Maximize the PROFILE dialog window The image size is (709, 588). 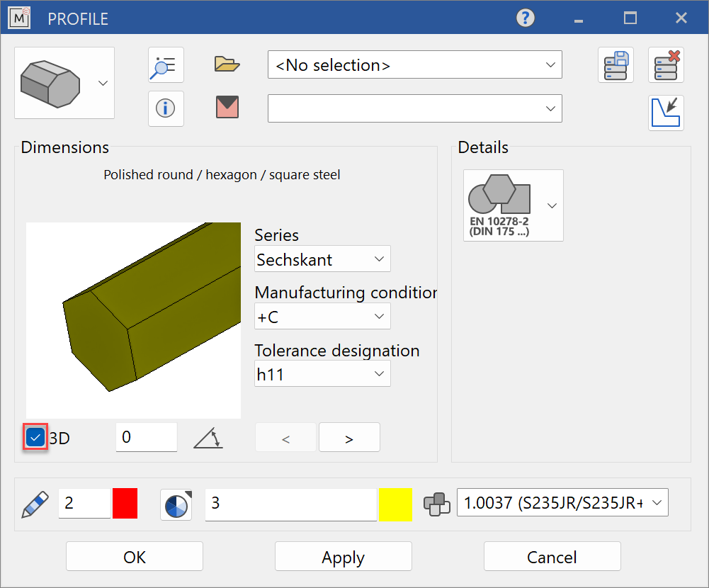tap(630, 18)
